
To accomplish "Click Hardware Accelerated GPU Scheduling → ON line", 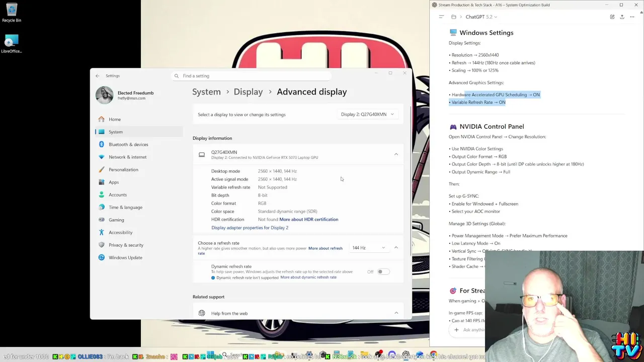I will coord(496,95).
